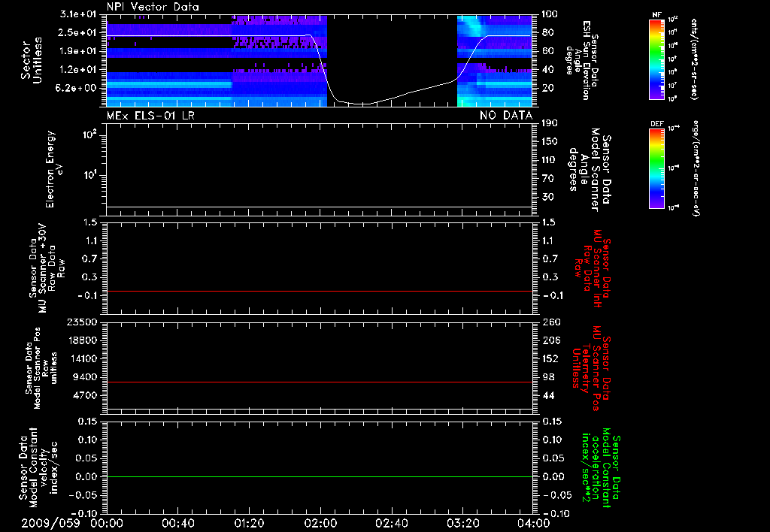Click the 'Electron Energy eV' axis label
This screenshot has height=532, width=770.
pos(54,169)
